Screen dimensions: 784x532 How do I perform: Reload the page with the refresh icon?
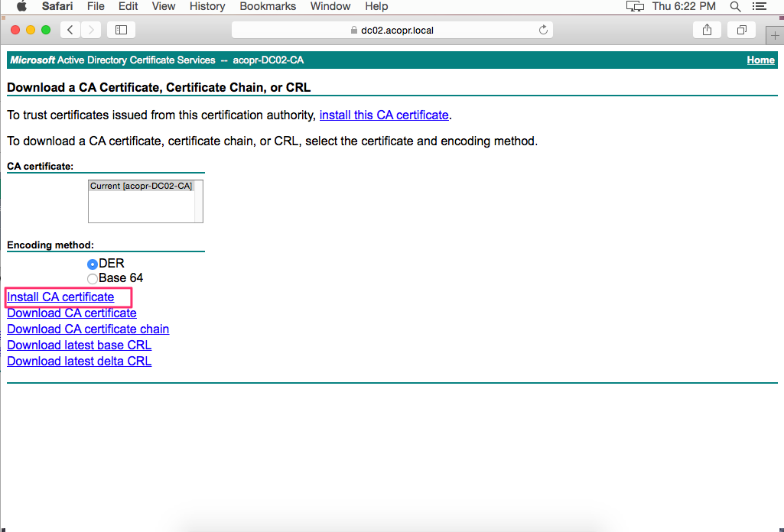pyautogui.click(x=543, y=30)
